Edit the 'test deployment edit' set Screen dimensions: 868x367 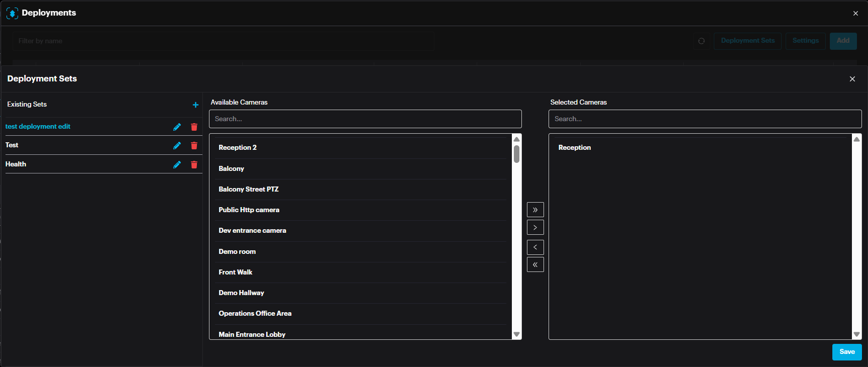click(177, 127)
